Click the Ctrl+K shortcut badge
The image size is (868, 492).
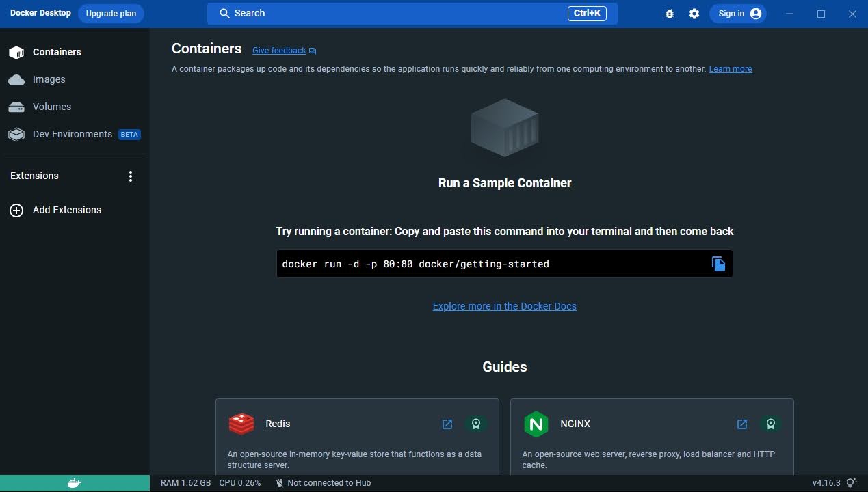click(x=587, y=14)
